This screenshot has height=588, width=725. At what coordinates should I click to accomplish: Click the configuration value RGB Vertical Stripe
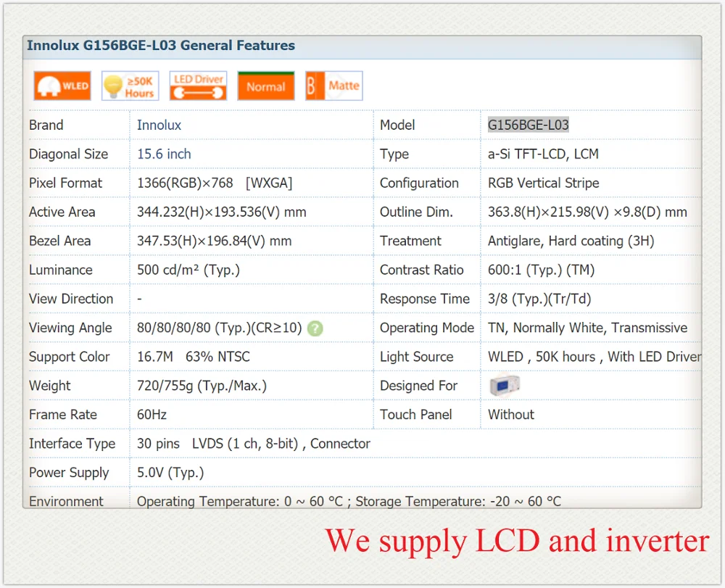[543, 183]
